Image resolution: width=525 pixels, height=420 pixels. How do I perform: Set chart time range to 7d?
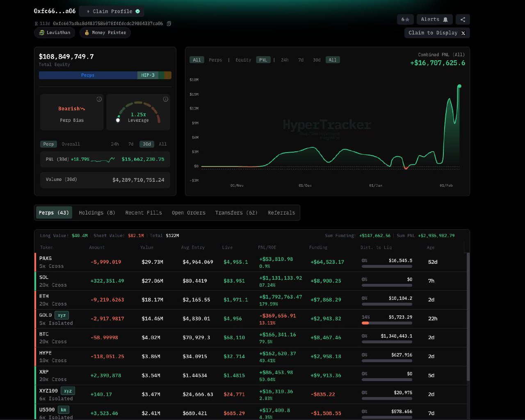pyautogui.click(x=301, y=60)
